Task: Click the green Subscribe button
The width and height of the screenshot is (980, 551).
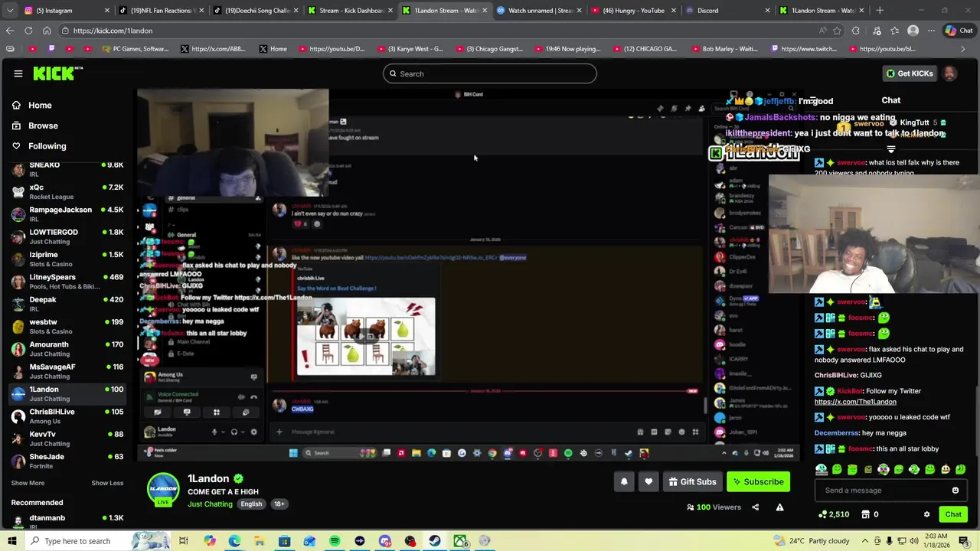Action: pos(758,481)
